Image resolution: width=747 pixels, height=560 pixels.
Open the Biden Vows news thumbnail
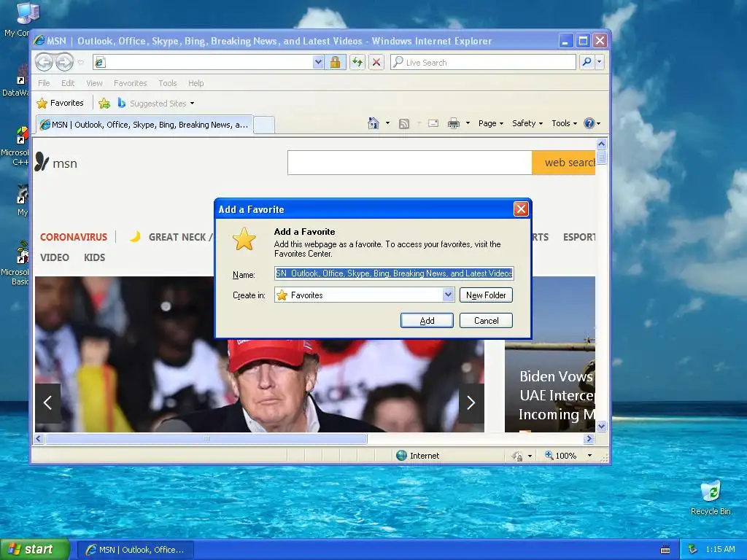(x=550, y=354)
